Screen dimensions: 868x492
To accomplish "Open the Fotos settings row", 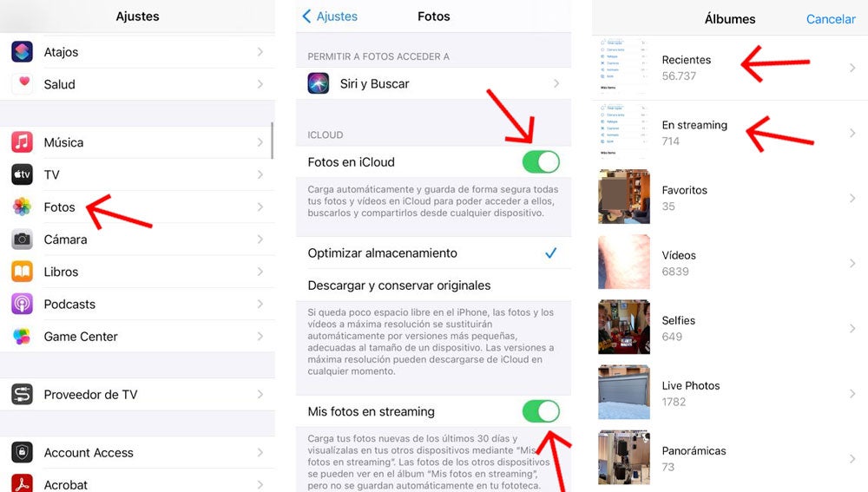I will point(137,207).
